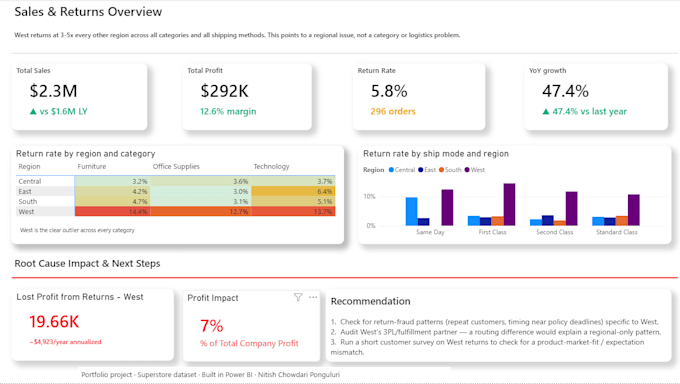Open the Profit Impact more options ellipsis
The height and width of the screenshot is (384, 680).
[313, 297]
